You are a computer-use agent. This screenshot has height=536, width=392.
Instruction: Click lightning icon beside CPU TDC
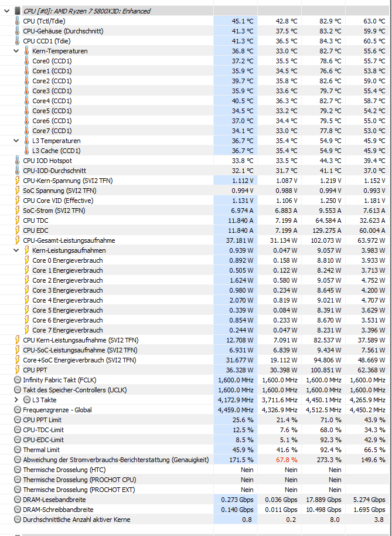(x=17, y=220)
